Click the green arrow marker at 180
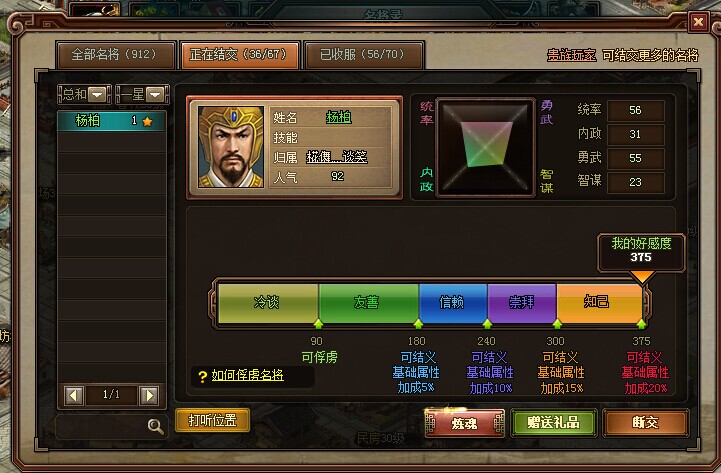The image size is (721, 473). point(418,324)
